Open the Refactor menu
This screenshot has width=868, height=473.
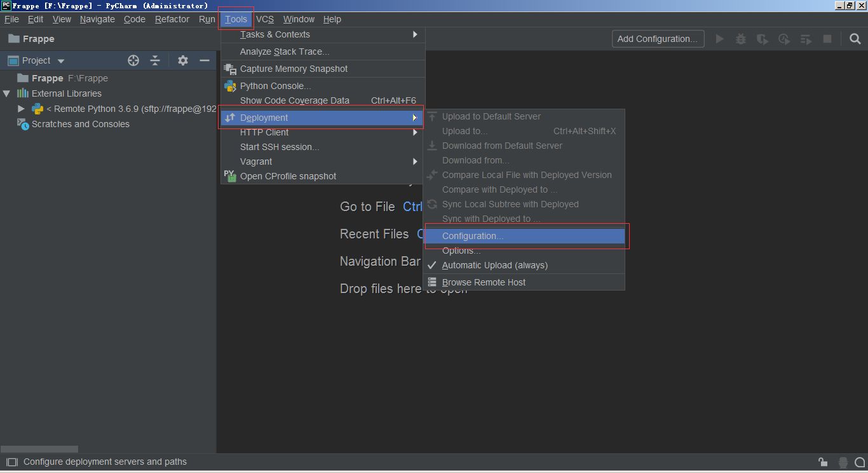tap(172, 19)
